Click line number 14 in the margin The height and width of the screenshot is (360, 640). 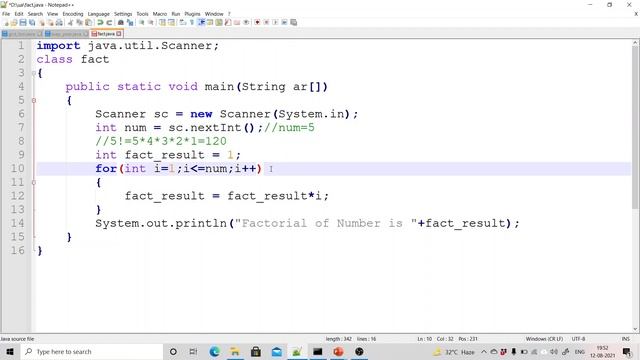tap(18, 223)
